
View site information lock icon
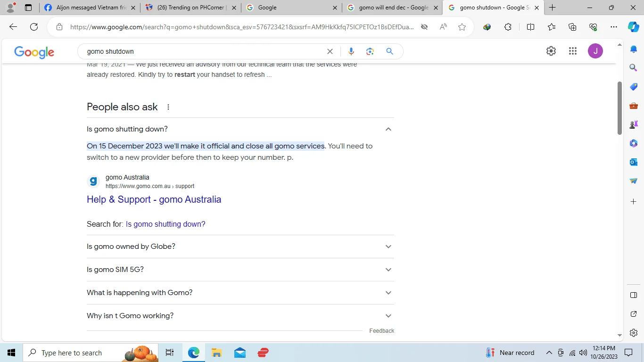click(59, 27)
